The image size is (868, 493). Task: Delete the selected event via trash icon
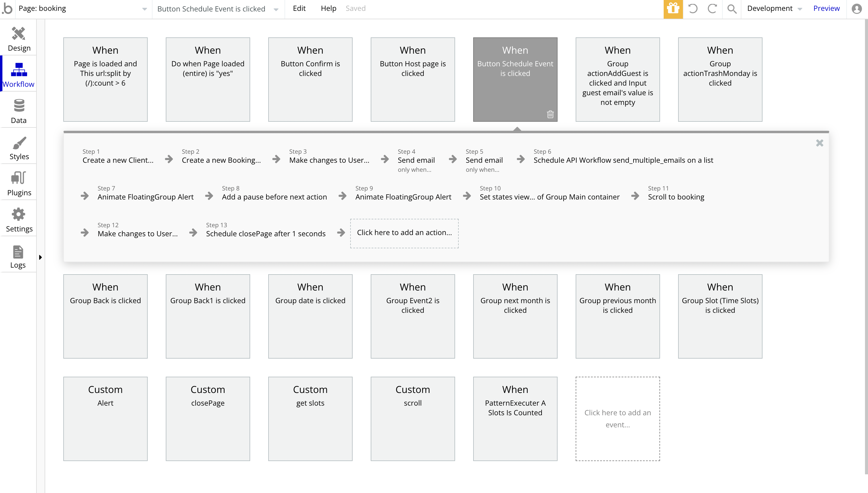click(x=550, y=115)
